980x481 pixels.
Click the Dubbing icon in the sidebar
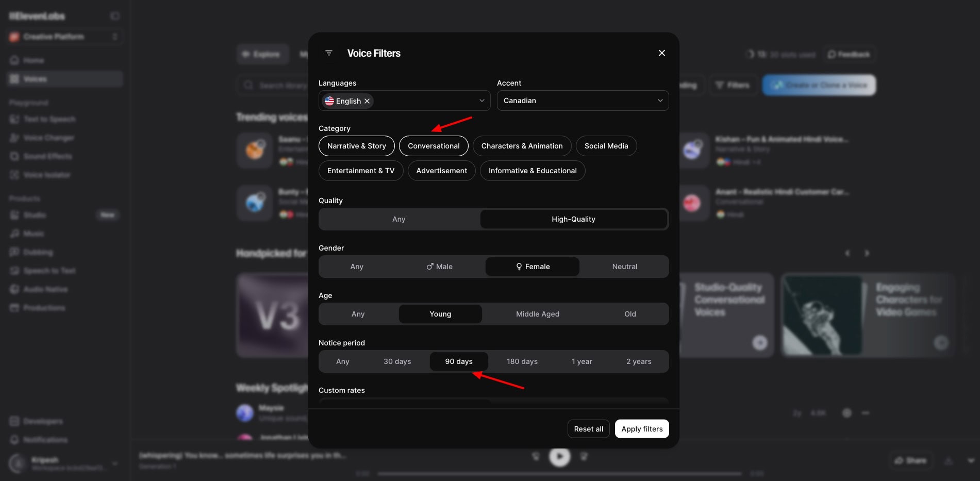(14, 252)
